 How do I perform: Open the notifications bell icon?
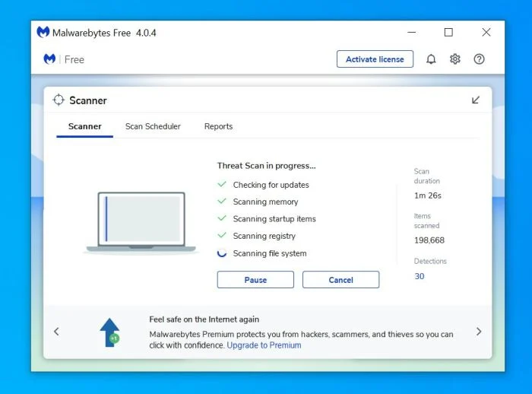coord(431,59)
